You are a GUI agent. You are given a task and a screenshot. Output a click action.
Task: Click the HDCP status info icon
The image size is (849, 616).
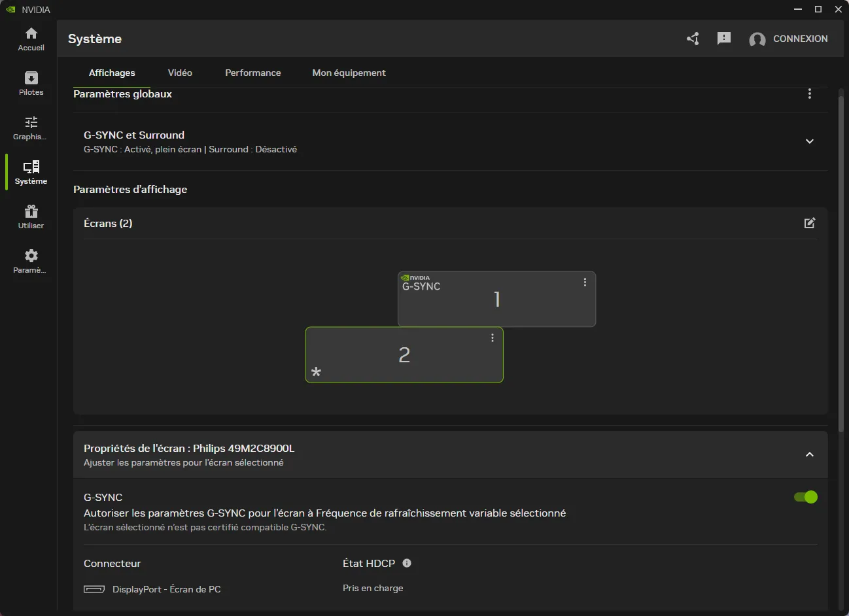pyautogui.click(x=407, y=563)
